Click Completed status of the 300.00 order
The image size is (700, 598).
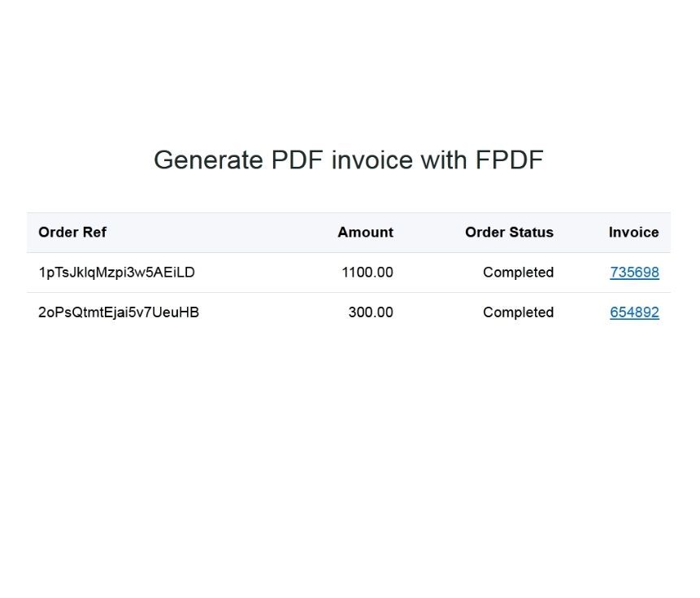518,312
